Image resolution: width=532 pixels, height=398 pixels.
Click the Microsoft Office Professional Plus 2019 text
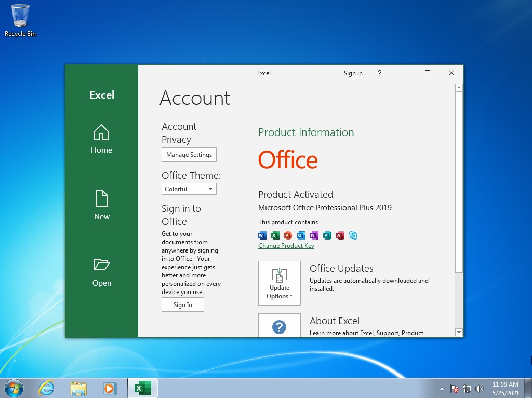(x=325, y=208)
